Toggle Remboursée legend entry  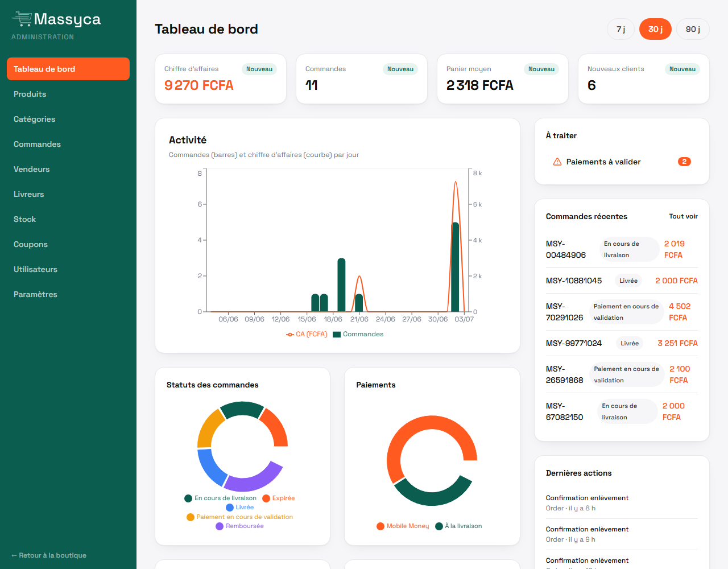point(239,526)
